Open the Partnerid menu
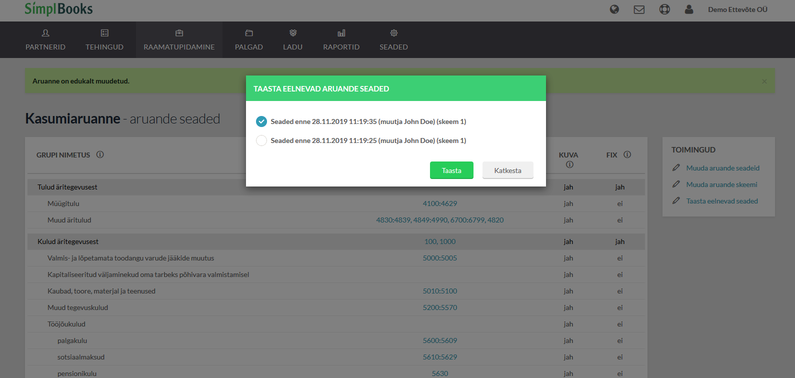 (x=45, y=40)
